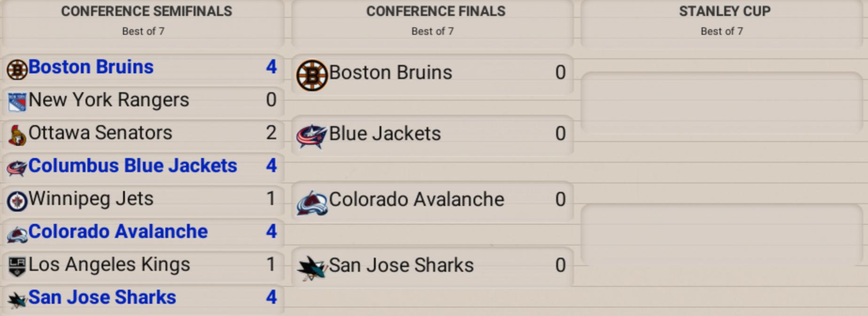Click the Conference Semifinals column header
868x316 pixels.
point(146,11)
